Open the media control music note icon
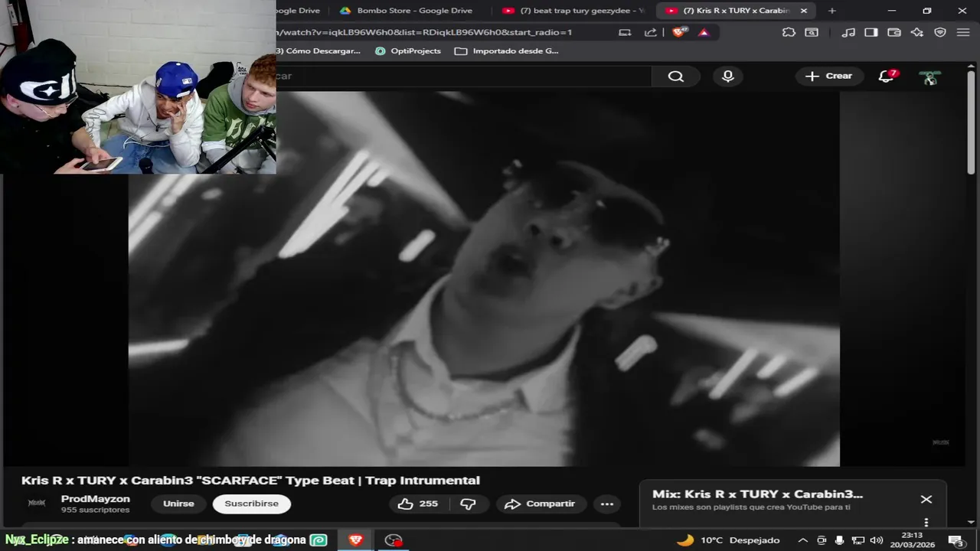 coord(848,32)
